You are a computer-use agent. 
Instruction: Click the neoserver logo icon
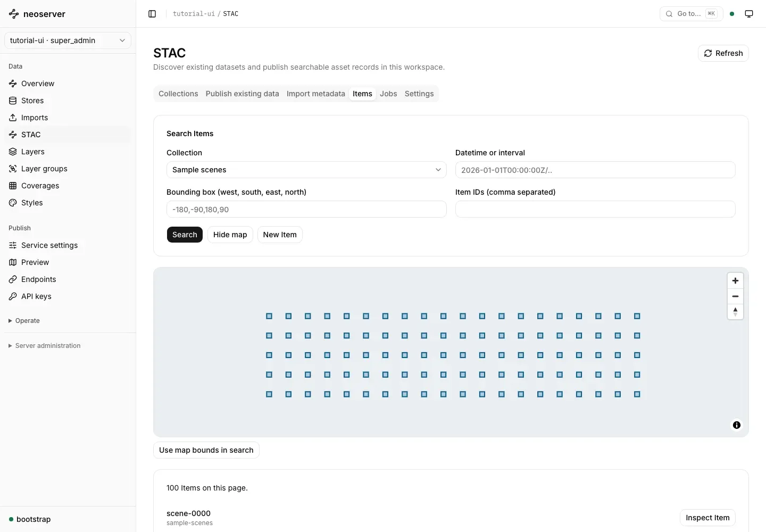tap(14, 14)
